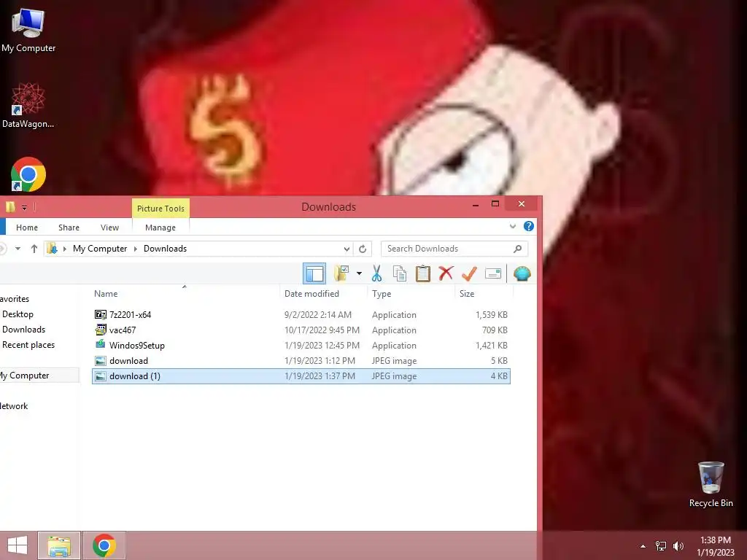747x560 pixels.
Task: Click the Up one level arrow
Action: (x=34, y=249)
